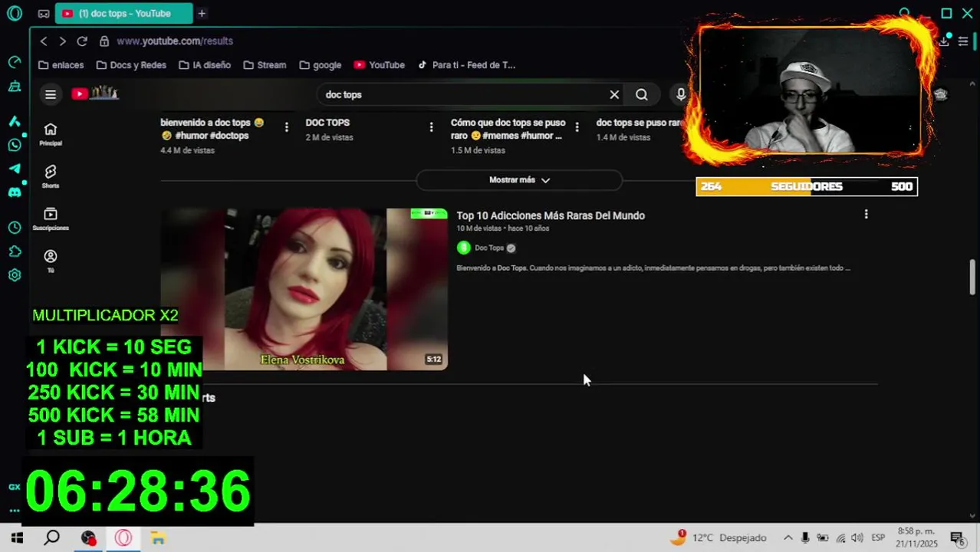
Task: Open WhatsApp in the sidebar
Action: [x=15, y=145]
